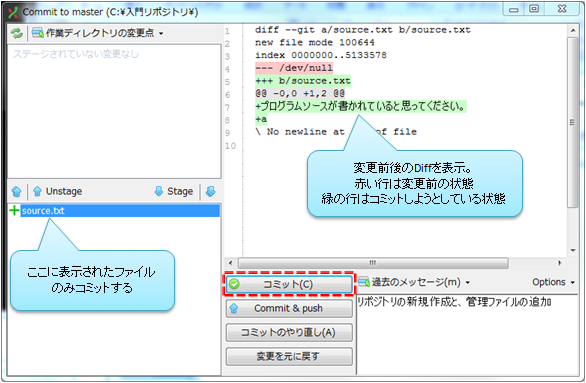This screenshot has height=383, width=586.
Task: Click the stage-all down arrow icon
Action: click(x=210, y=192)
